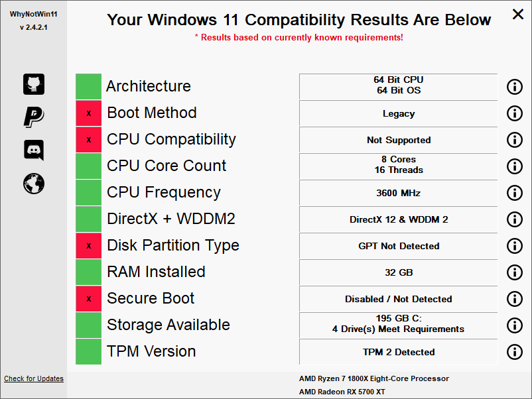Click the red Boot Method status square

click(88, 113)
